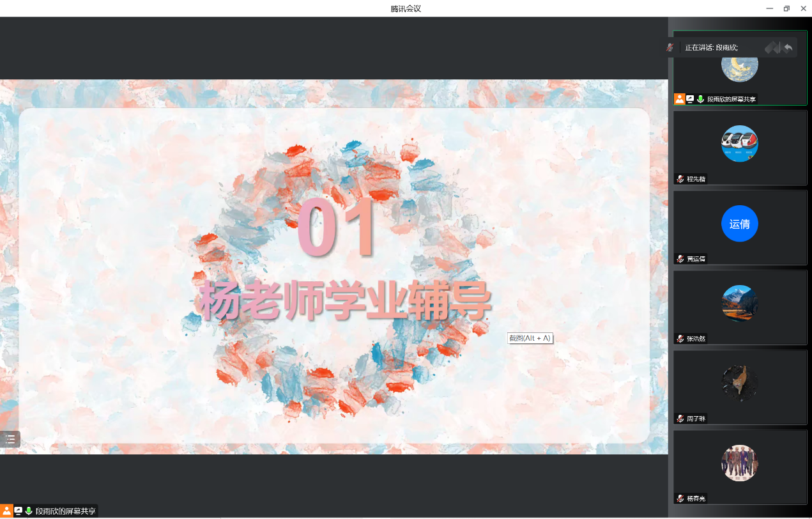The image size is (812, 519).
Task: Click the layout switch icon in speaking bar
Action: coord(772,47)
